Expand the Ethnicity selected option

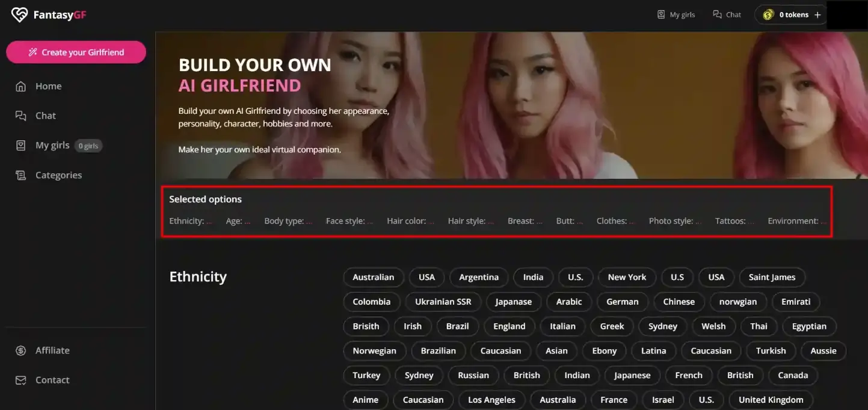point(191,220)
